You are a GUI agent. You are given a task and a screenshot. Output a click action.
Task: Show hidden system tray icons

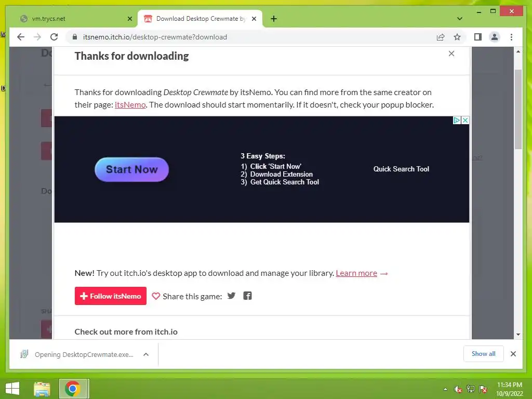point(445,389)
